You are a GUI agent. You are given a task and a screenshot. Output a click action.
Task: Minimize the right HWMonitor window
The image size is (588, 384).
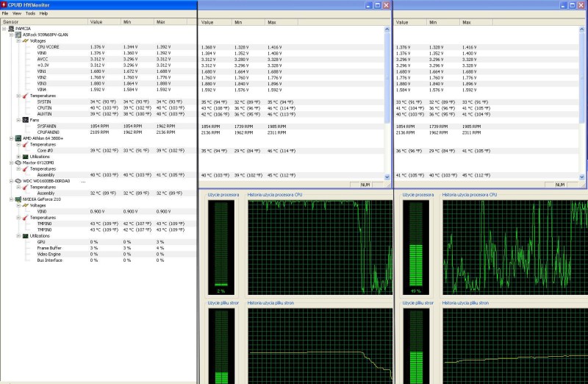563,5
